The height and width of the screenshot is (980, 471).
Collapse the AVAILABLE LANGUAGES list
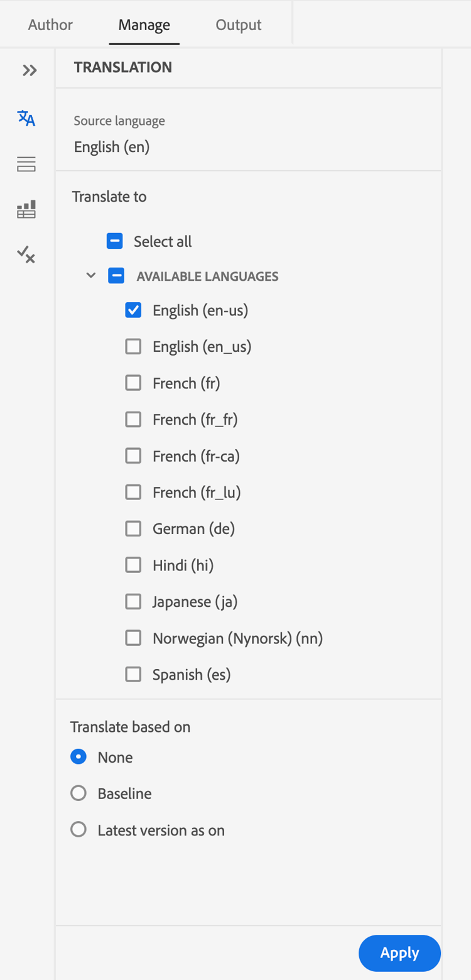(90, 275)
